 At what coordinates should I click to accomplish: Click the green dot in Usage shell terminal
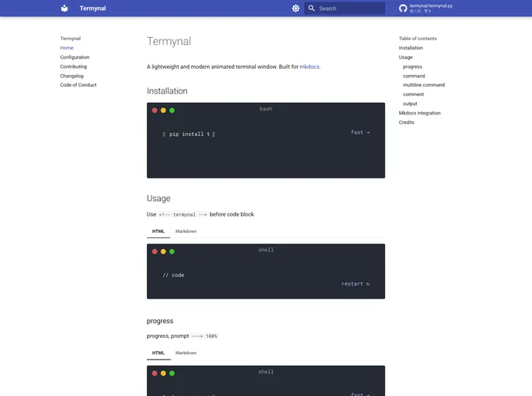point(172,251)
